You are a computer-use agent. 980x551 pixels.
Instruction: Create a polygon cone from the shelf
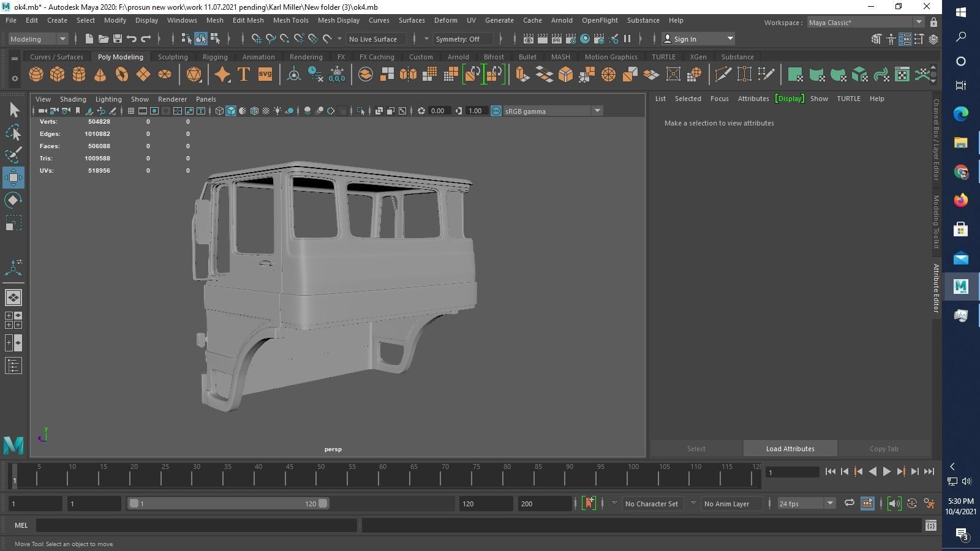[100, 75]
